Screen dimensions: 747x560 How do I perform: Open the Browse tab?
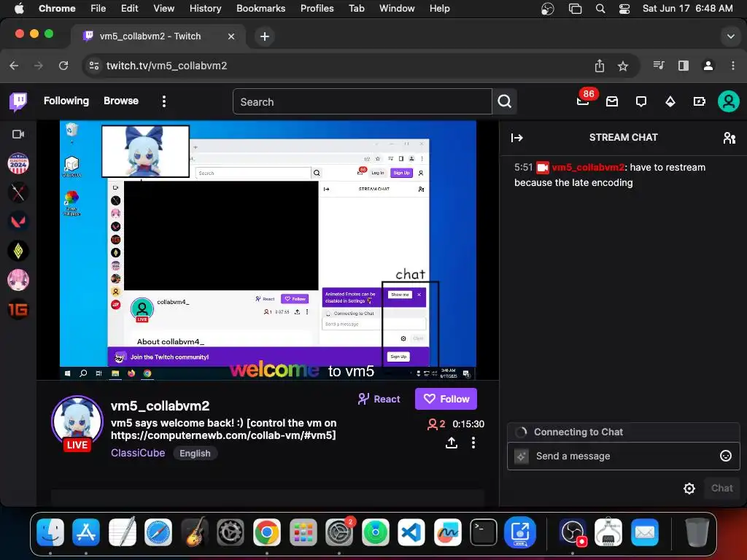coord(121,101)
